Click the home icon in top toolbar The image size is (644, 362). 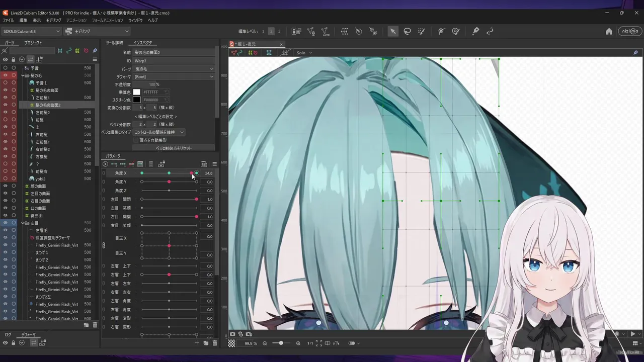coord(609,31)
